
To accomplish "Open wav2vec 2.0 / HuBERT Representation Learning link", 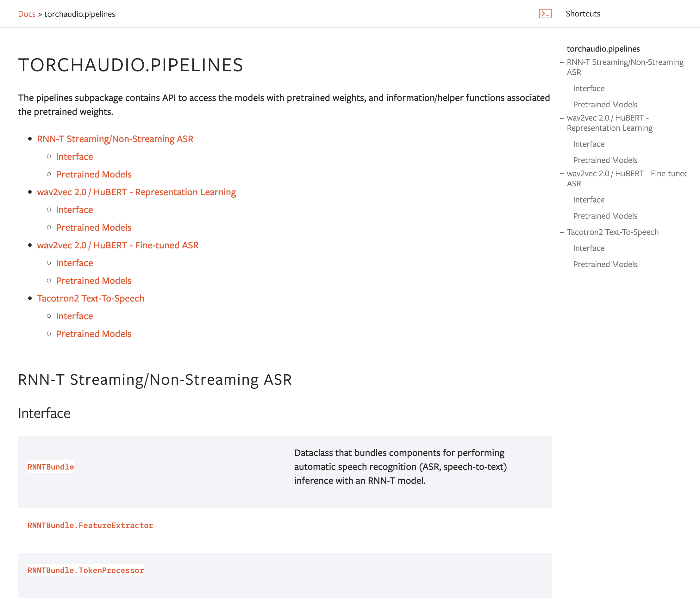I will point(136,192).
